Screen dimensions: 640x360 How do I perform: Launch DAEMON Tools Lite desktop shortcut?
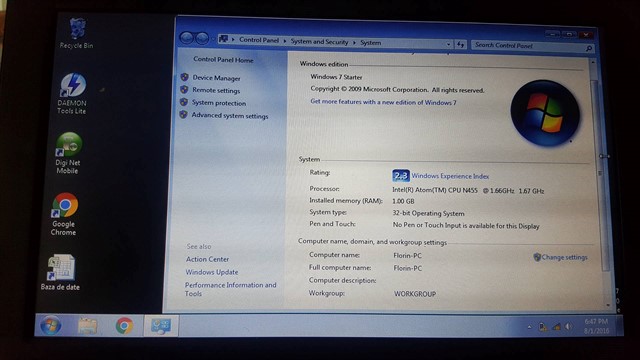click(x=72, y=93)
